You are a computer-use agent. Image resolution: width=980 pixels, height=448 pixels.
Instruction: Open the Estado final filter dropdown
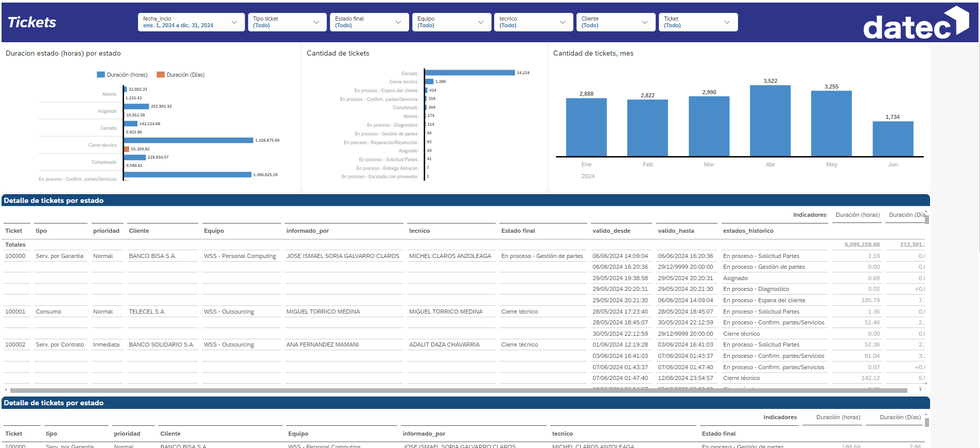[x=369, y=22]
